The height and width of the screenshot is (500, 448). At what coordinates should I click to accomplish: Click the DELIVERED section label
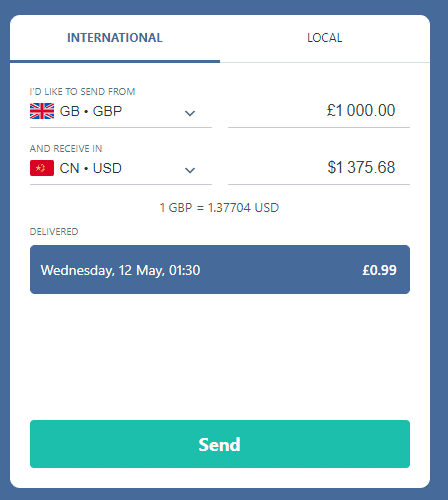tap(54, 232)
